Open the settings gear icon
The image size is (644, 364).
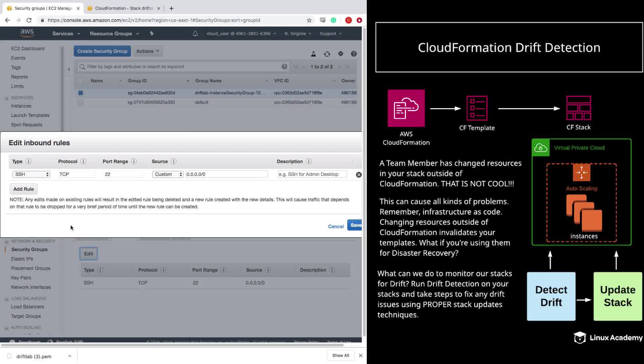click(x=341, y=54)
